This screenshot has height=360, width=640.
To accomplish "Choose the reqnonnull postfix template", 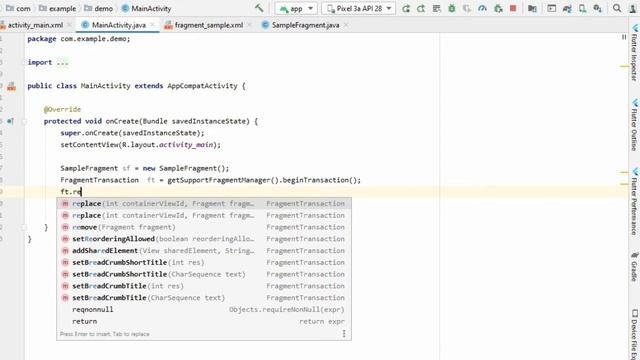I will tap(204, 310).
